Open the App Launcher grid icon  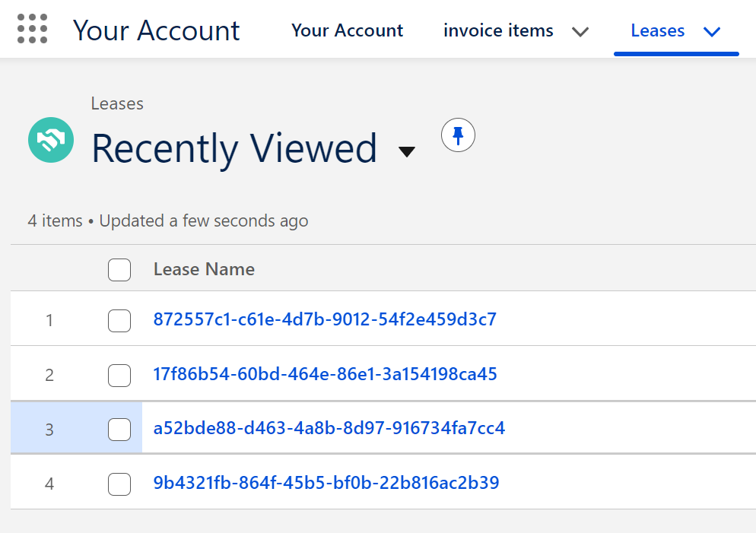(x=32, y=29)
